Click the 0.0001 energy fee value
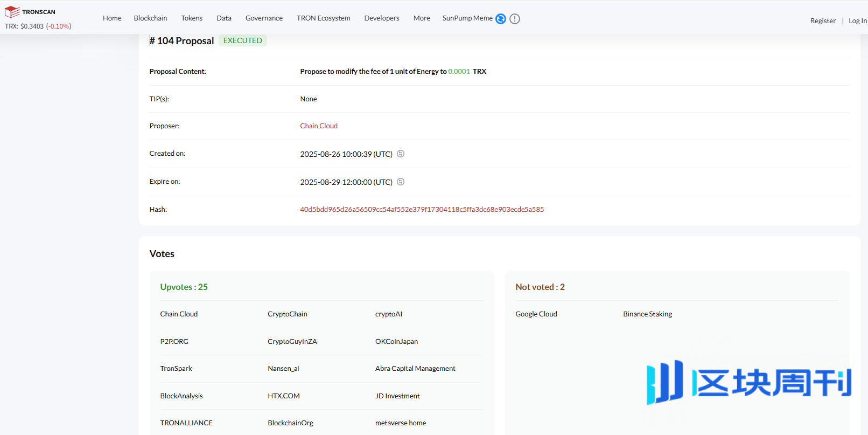Viewport: 868px width, 435px height. coord(459,72)
